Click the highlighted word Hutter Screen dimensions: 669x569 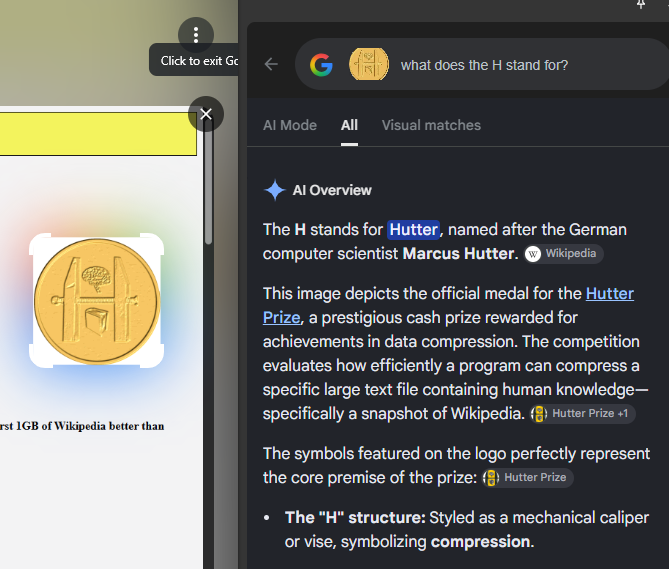[413, 229]
